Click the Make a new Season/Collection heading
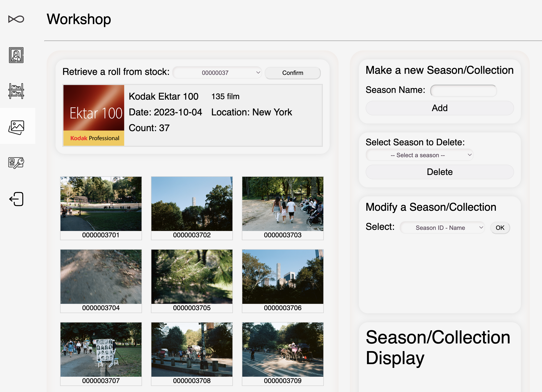 [439, 70]
